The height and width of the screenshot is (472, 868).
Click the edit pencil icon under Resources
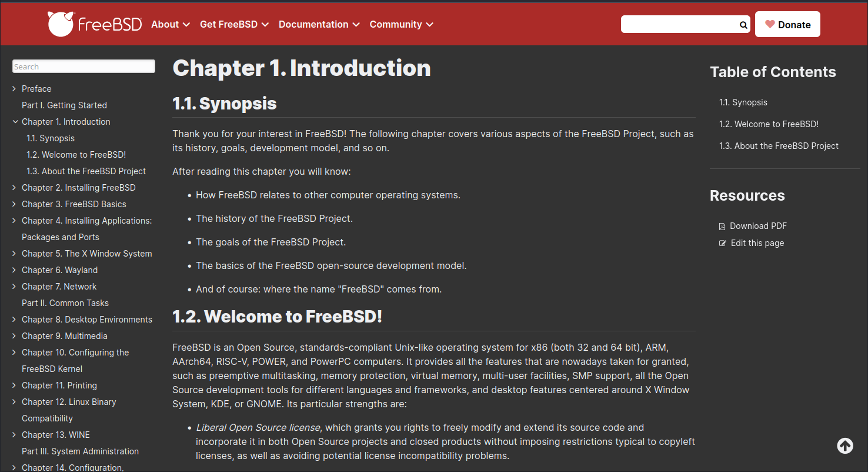pos(723,243)
